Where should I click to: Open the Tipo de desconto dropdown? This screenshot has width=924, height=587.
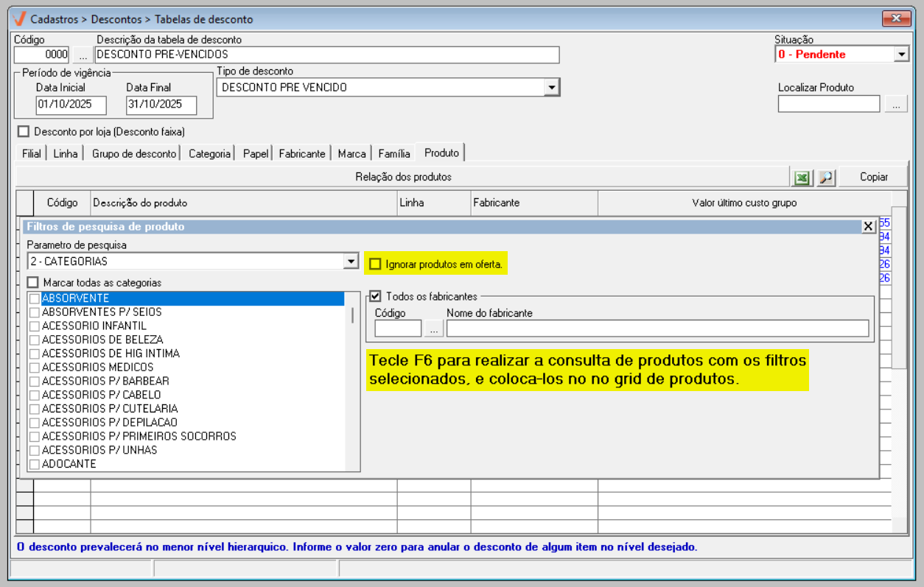click(x=551, y=88)
